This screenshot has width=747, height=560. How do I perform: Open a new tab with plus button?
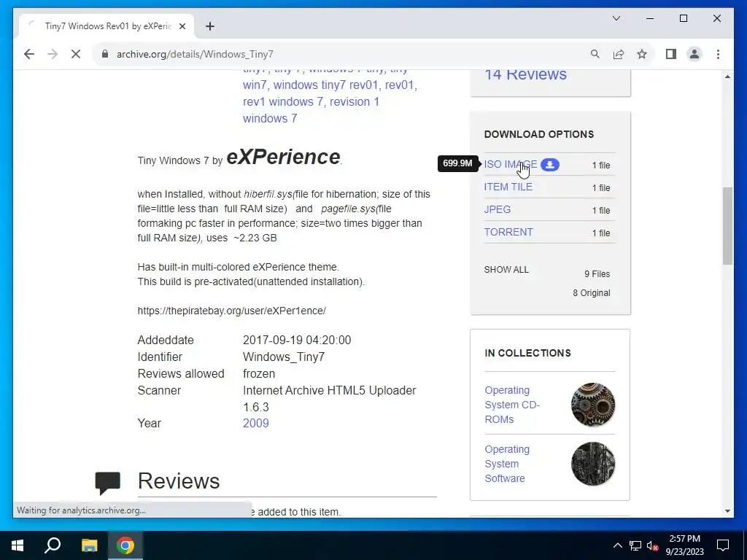[x=210, y=26]
